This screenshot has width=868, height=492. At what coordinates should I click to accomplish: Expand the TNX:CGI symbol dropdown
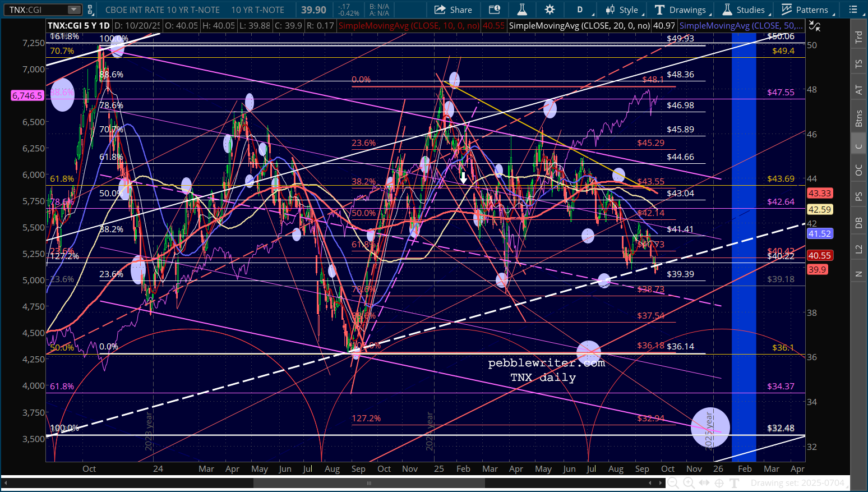pyautogui.click(x=73, y=10)
